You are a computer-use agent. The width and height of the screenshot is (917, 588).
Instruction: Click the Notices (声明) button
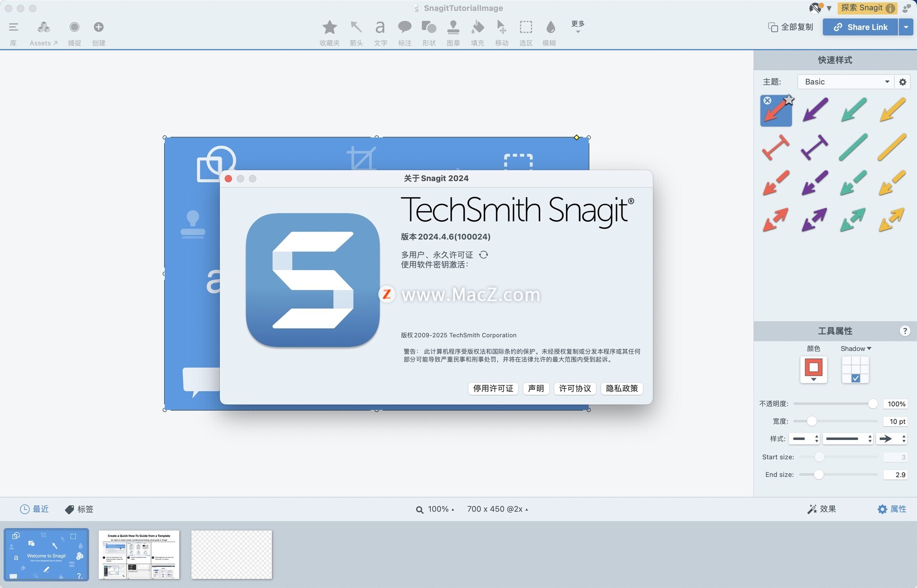point(536,388)
